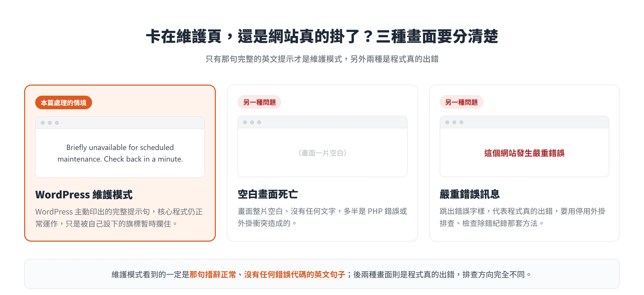Click the 另一種問題 badge on 空白畫面死亡 card
This screenshot has width=644, height=295.
259,102
